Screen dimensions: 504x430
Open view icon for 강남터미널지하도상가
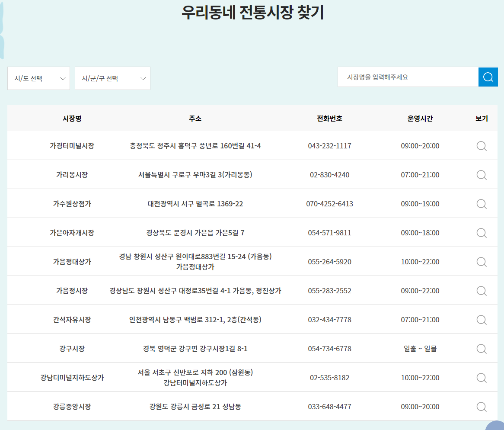pyautogui.click(x=482, y=378)
